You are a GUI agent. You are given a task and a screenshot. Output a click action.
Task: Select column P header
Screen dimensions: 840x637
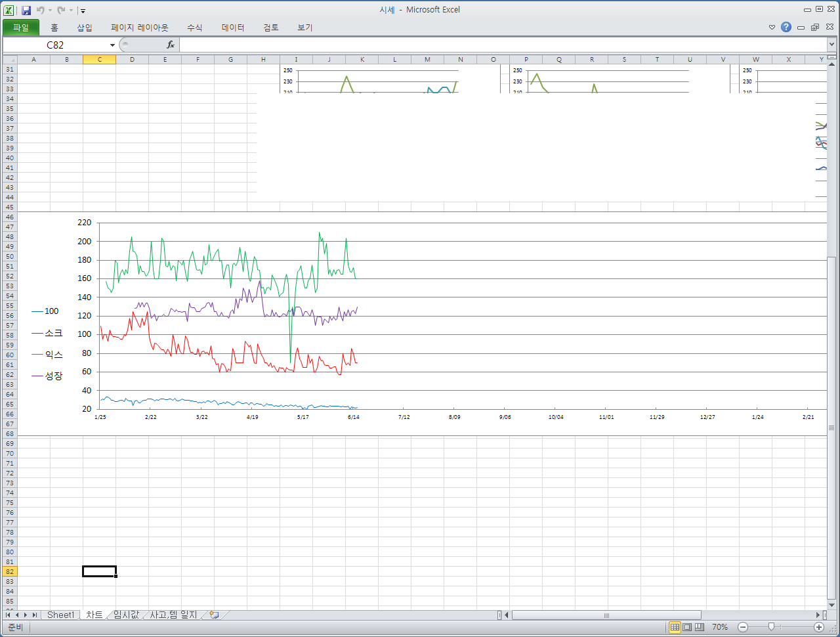[x=526, y=60]
